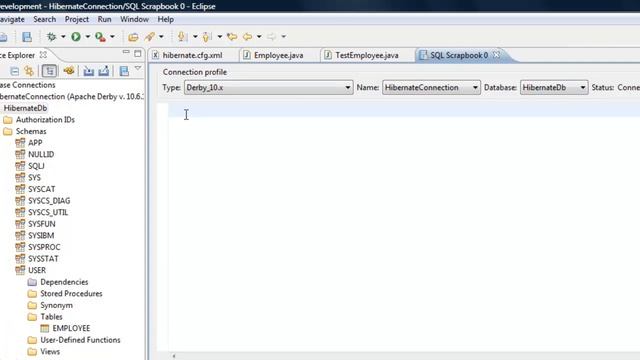Open the Type combo box Derby_10.x

click(x=269, y=87)
